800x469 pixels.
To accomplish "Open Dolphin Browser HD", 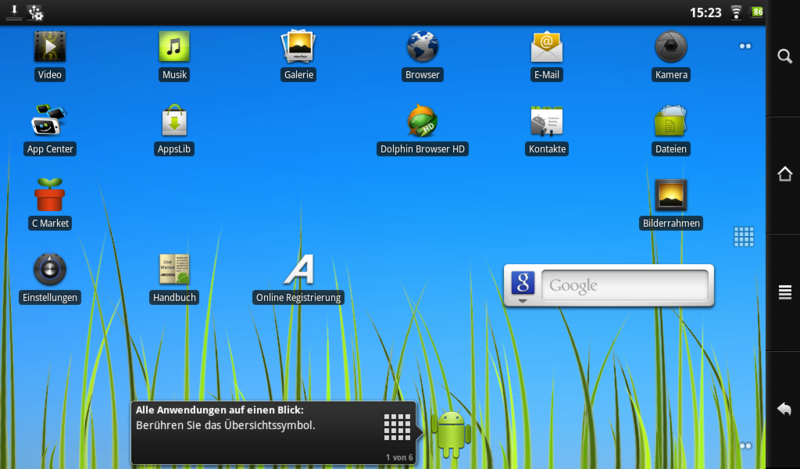I will tap(422, 120).
